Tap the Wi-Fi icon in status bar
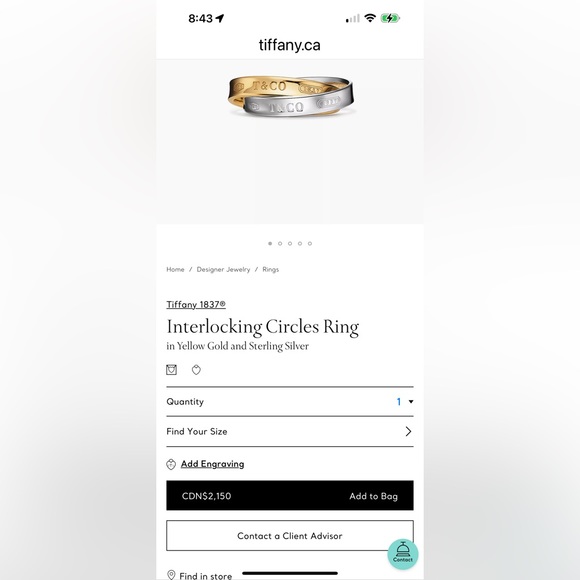 coord(370,18)
